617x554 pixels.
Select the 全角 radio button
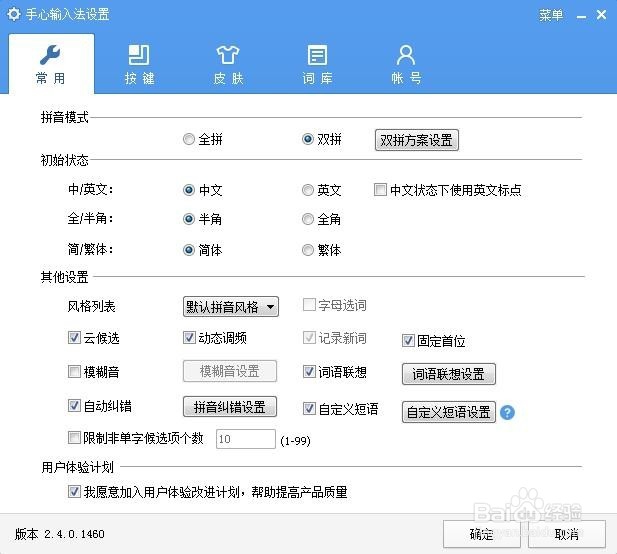point(308,219)
